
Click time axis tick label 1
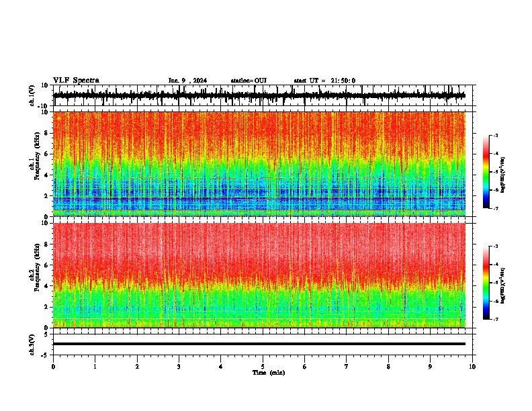[95, 367]
